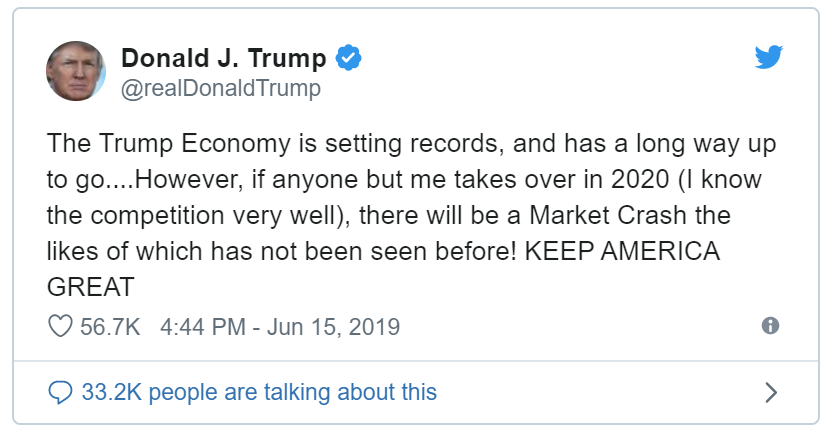The width and height of the screenshot is (828, 438).
Task: Click the Jun 15, 2019 date
Action: [x=333, y=327]
